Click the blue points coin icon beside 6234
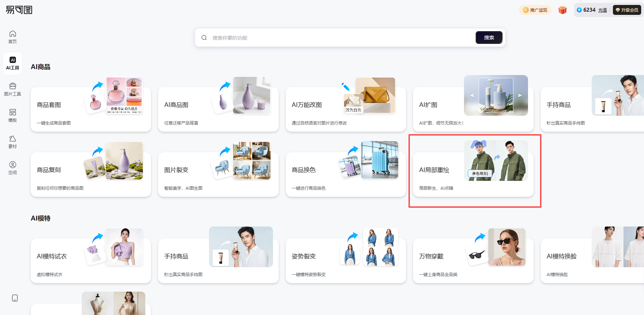The width and height of the screenshot is (644, 315). [579, 10]
